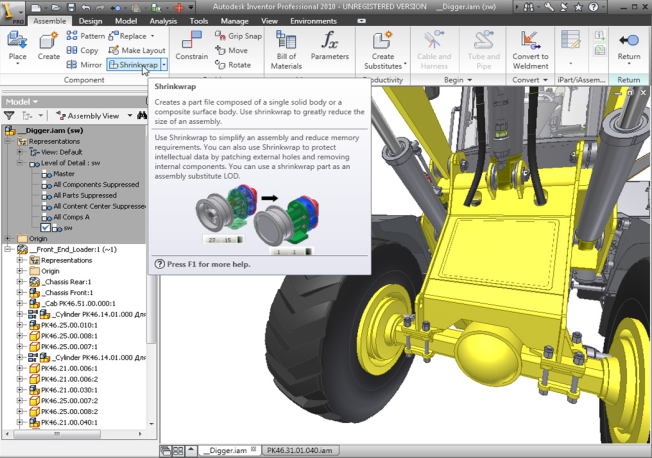Choose the Create component tool

pyautogui.click(x=48, y=46)
